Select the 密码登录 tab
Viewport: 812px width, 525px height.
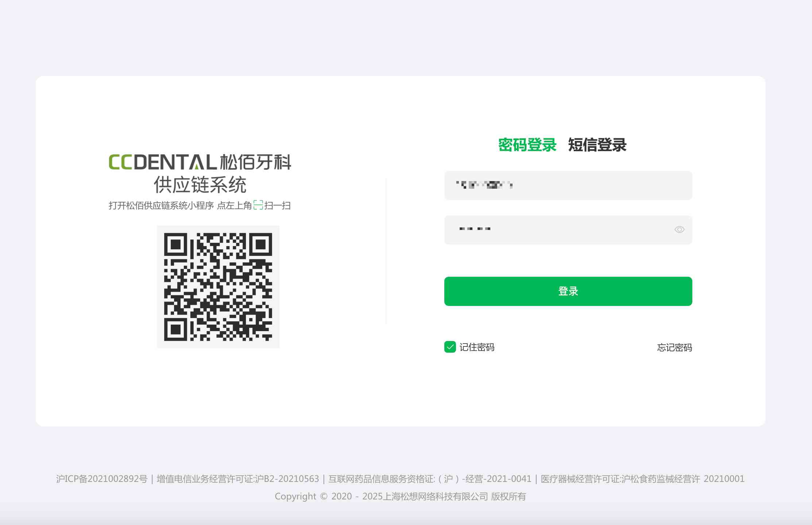click(527, 145)
